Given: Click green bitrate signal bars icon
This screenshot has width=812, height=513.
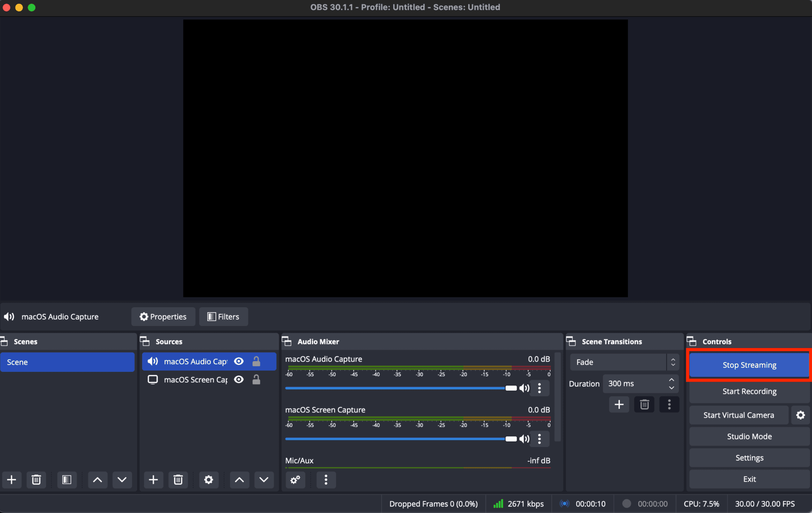Looking at the screenshot, I should [498, 504].
